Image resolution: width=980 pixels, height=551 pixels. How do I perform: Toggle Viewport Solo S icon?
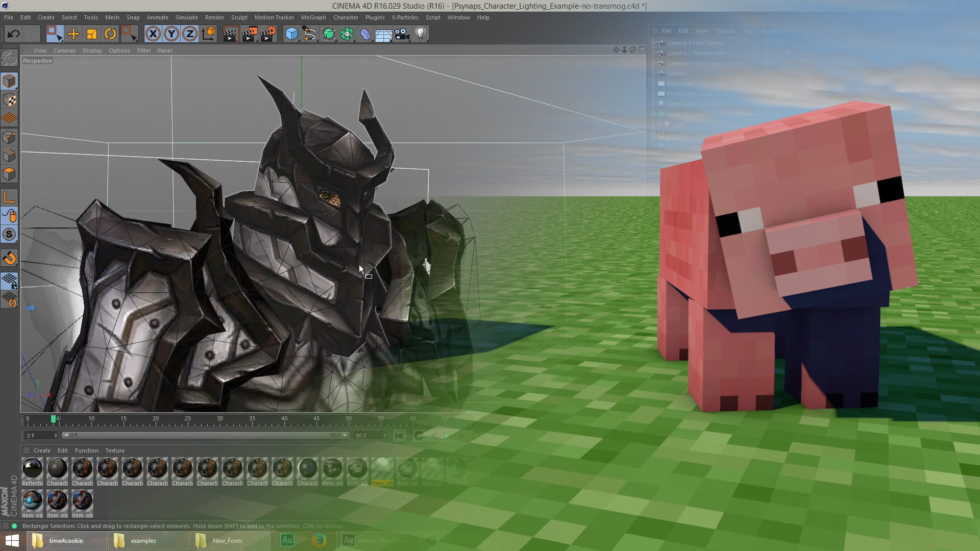point(9,235)
